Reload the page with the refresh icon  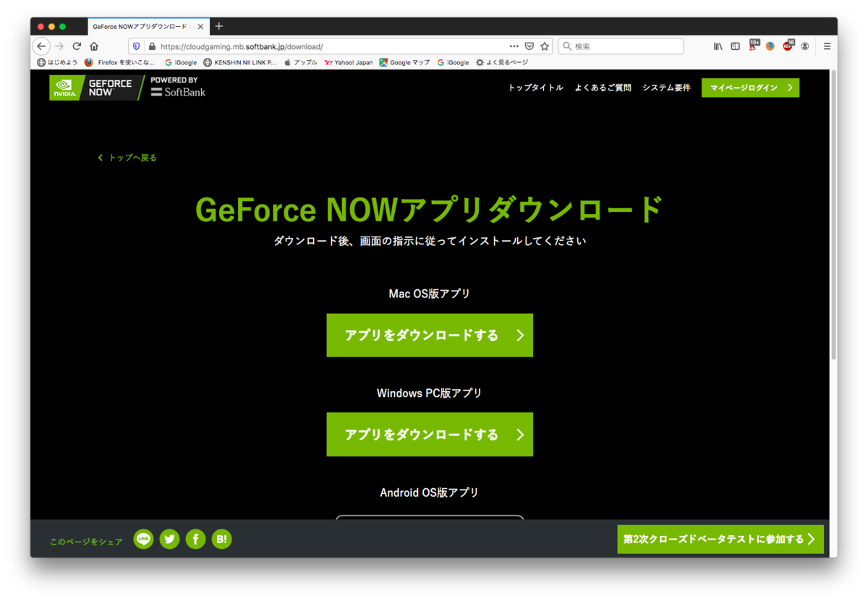(77, 46)
